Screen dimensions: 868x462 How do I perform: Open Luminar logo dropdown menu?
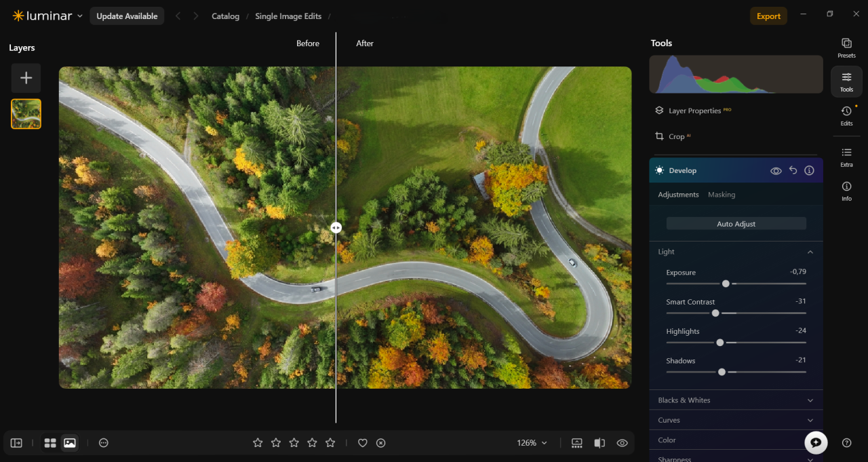coord(47,16)
